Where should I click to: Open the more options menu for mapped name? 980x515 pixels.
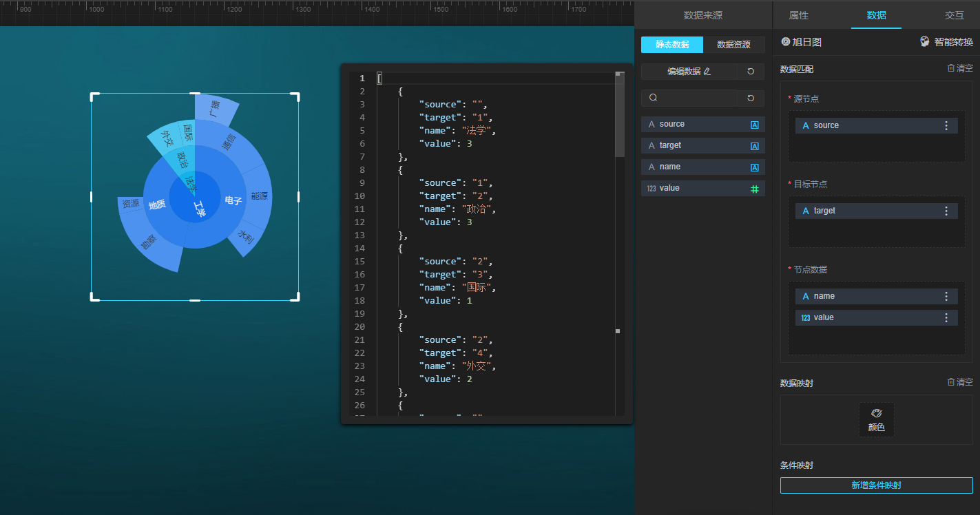946,296
